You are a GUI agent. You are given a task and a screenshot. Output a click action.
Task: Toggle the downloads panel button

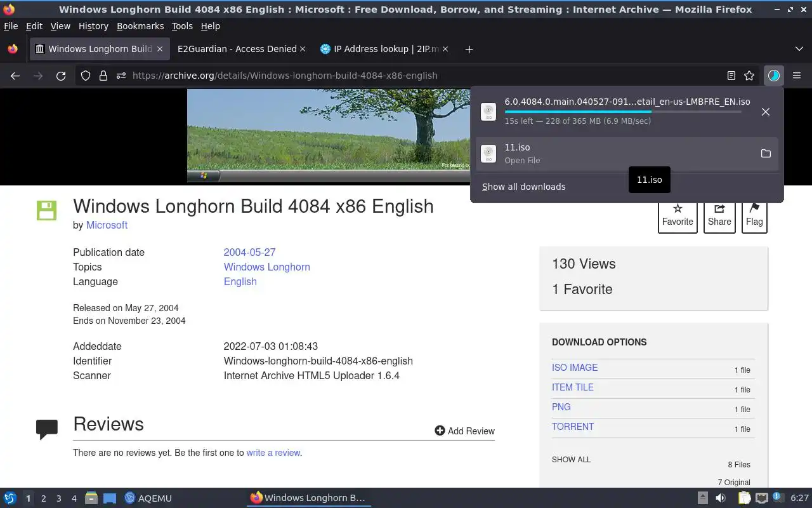[773, 76]
